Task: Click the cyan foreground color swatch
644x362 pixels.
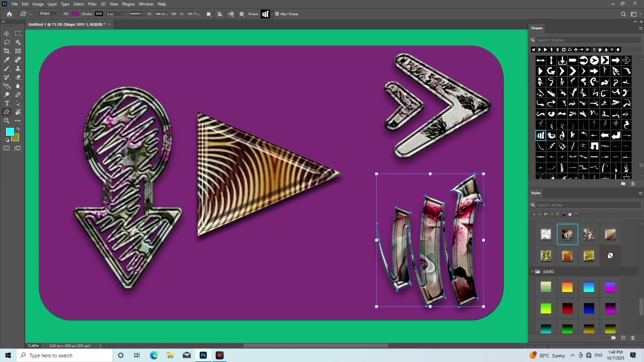Action: click(x=10, y=132)
